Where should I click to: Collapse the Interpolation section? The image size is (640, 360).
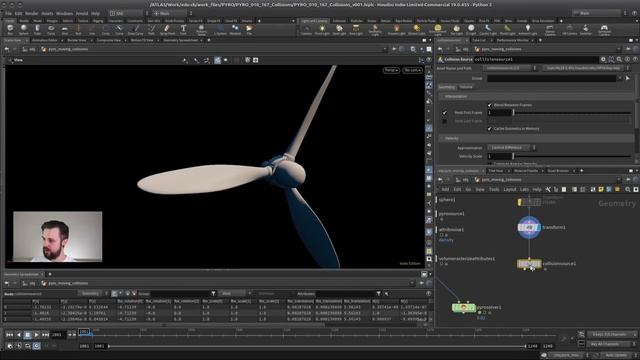click(456, 97)
